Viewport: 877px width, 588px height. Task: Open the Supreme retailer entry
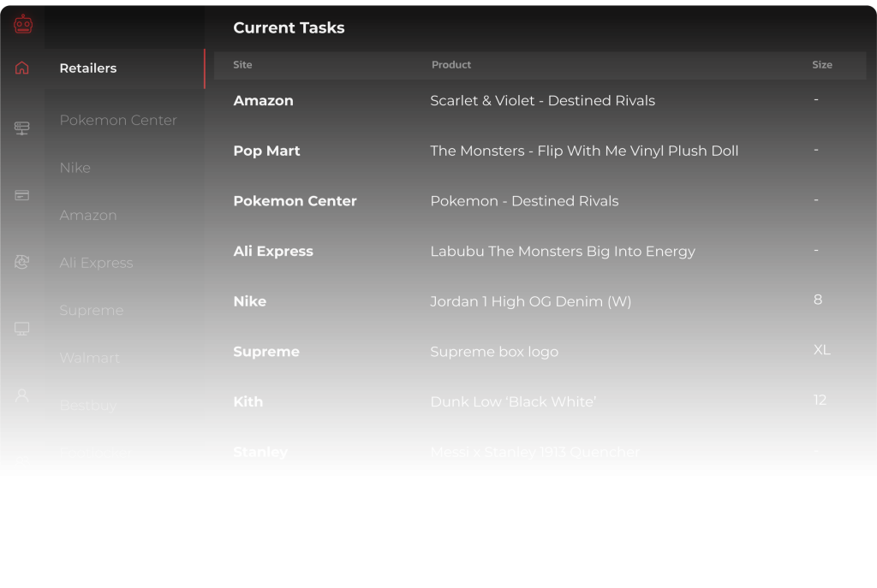tap(92, 311)
